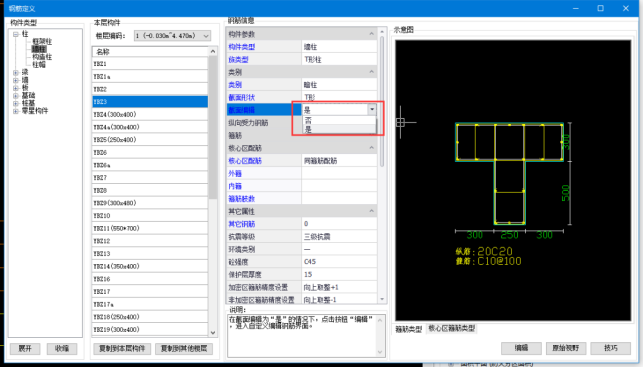The width and height of the screenshot is (643, 368).
Task: Click the 编辑 button
Action: click(521, 348)
